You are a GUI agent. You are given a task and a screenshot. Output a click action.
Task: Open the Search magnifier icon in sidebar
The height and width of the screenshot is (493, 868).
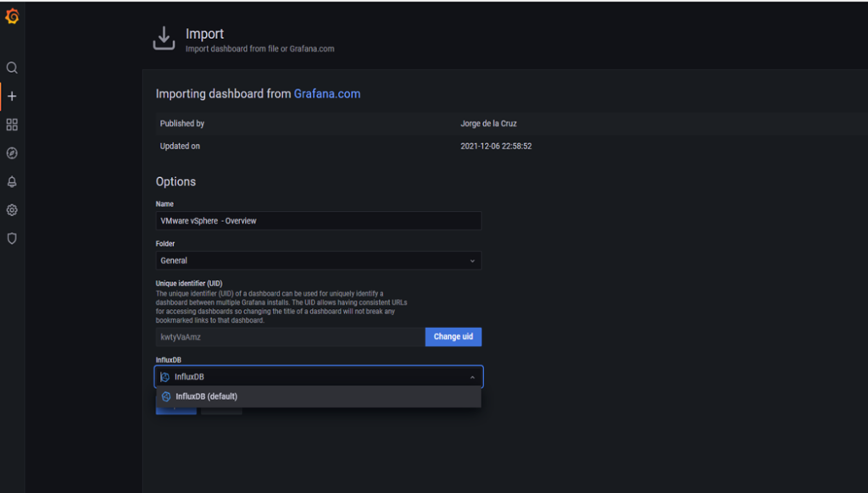coord(12,68)
